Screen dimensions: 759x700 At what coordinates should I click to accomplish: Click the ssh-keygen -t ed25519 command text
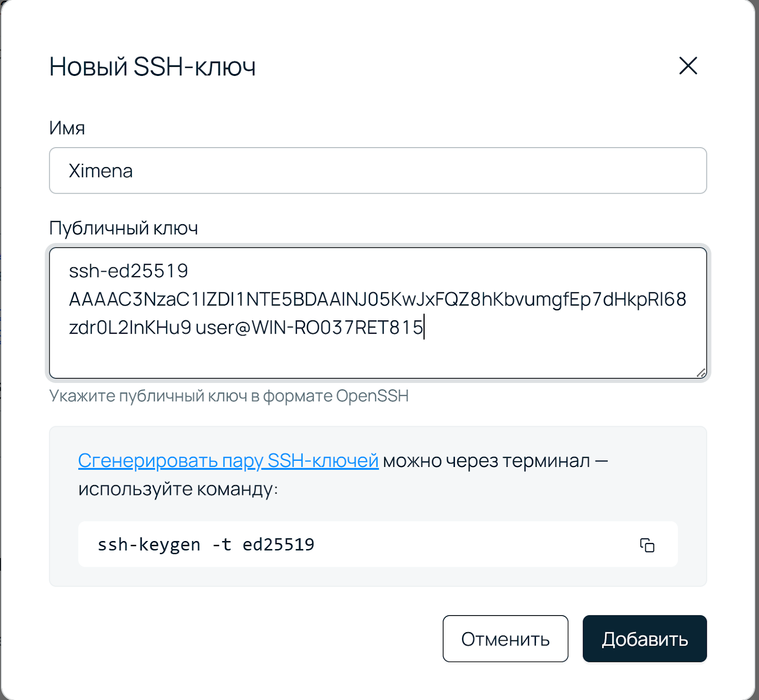point(206,545)
